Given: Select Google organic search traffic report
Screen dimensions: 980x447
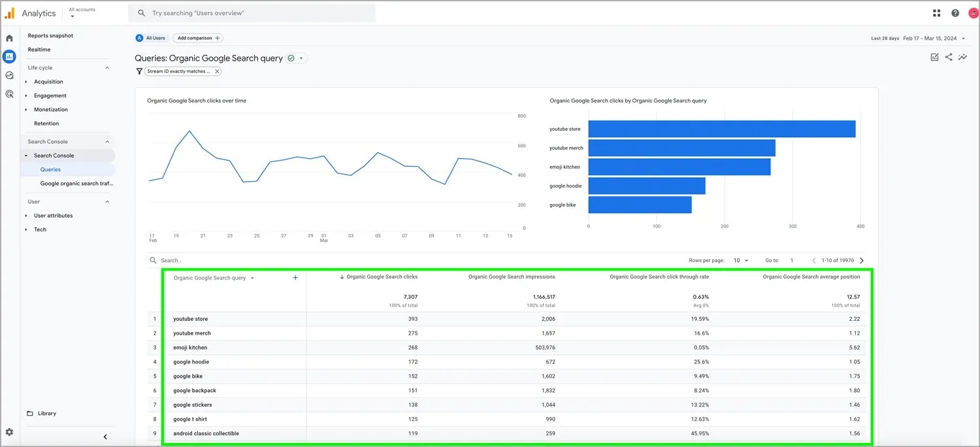Looking at the screenshot, I should pyautogui.click(x=76, y=184).
